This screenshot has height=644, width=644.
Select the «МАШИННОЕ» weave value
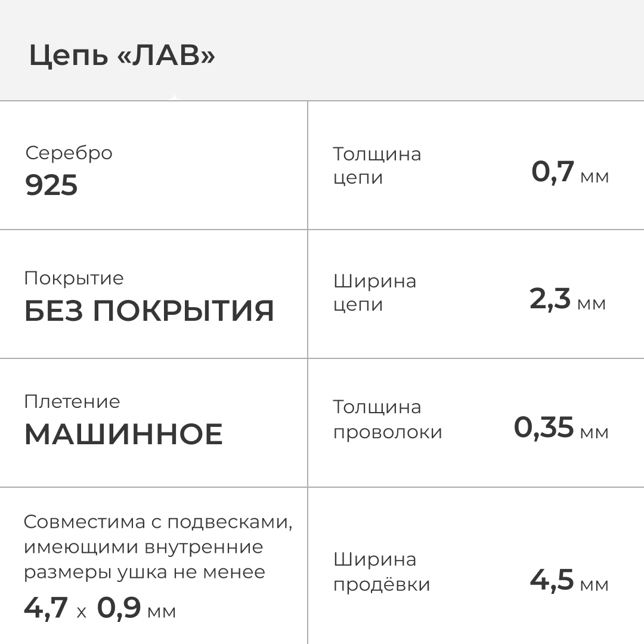123,435
